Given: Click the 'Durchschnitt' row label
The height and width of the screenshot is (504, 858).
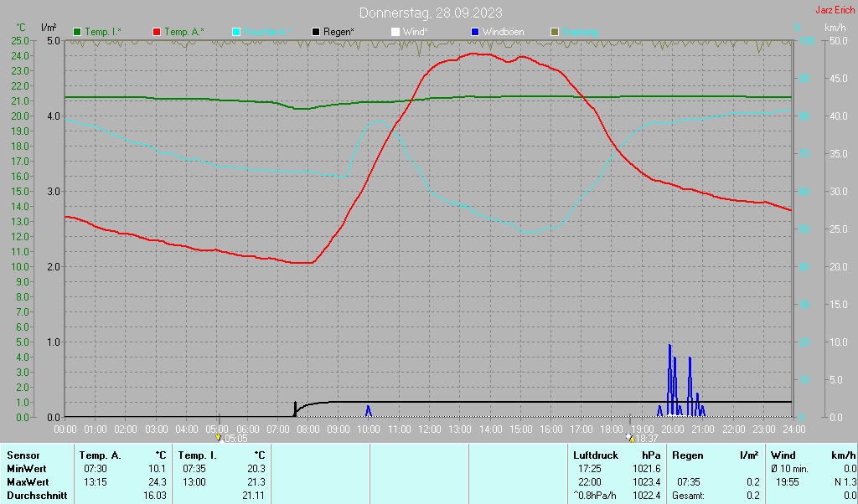Looking at the screenshot, I should click(x=37, y=496).
